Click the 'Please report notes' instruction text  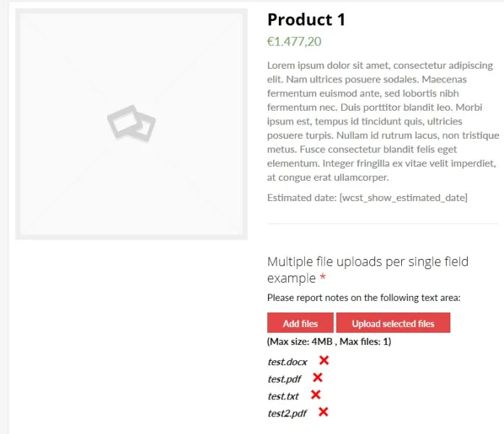click(364, 297)
